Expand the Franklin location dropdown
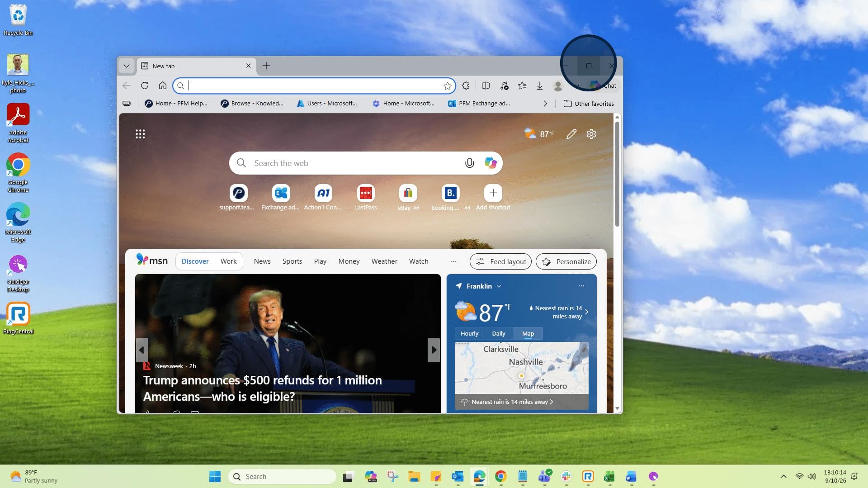 click(499, 286)
